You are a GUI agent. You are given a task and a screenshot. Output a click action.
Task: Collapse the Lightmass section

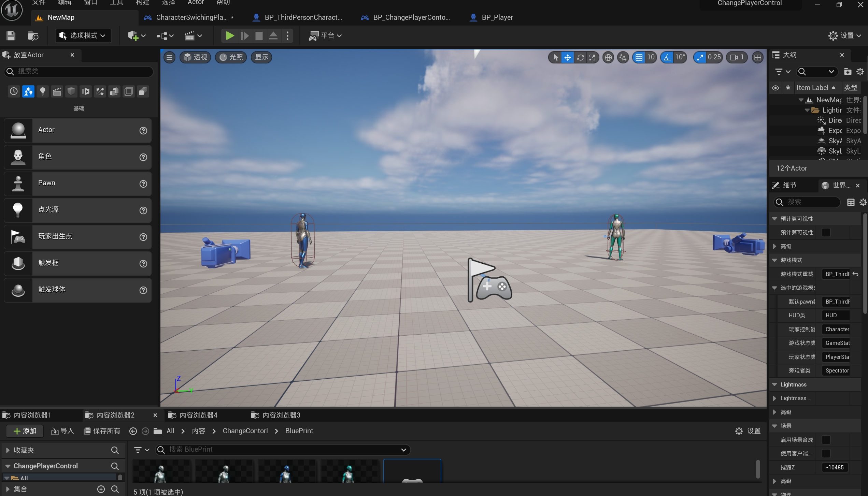[x=774, y=384]
